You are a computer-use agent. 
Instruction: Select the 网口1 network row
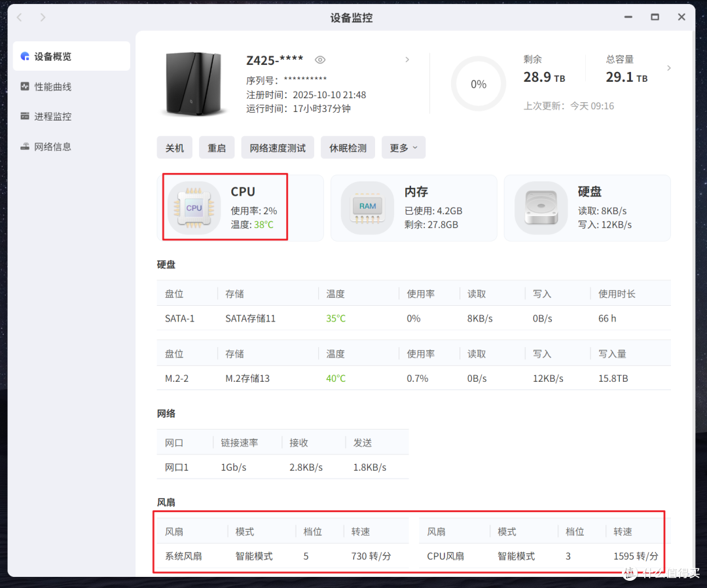[x=283, y=467]
